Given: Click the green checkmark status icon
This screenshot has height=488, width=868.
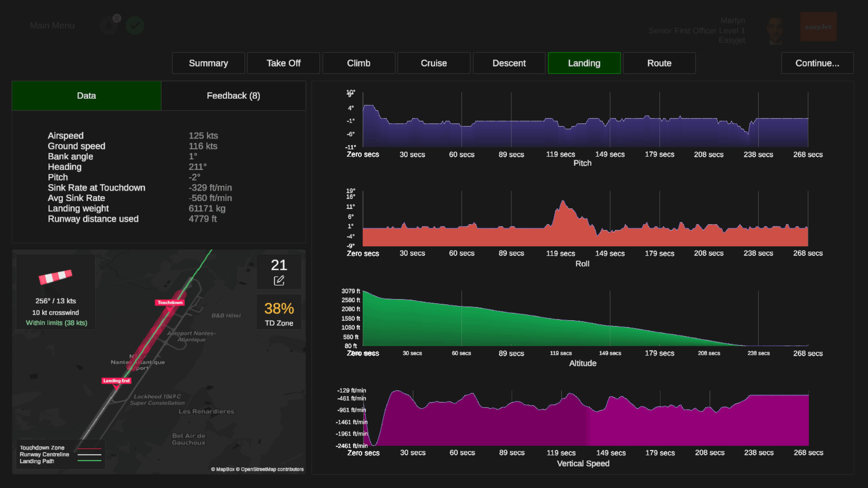Looking at the screenshot, I should click(x=135, y=25).
